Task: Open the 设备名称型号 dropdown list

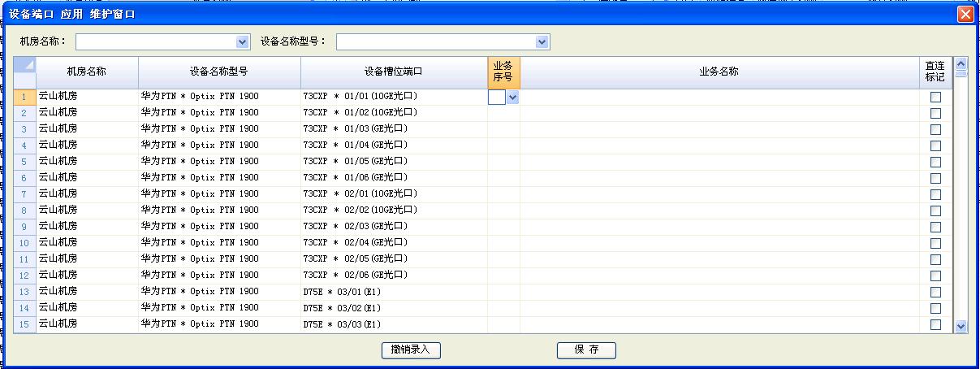Action: 542,41
